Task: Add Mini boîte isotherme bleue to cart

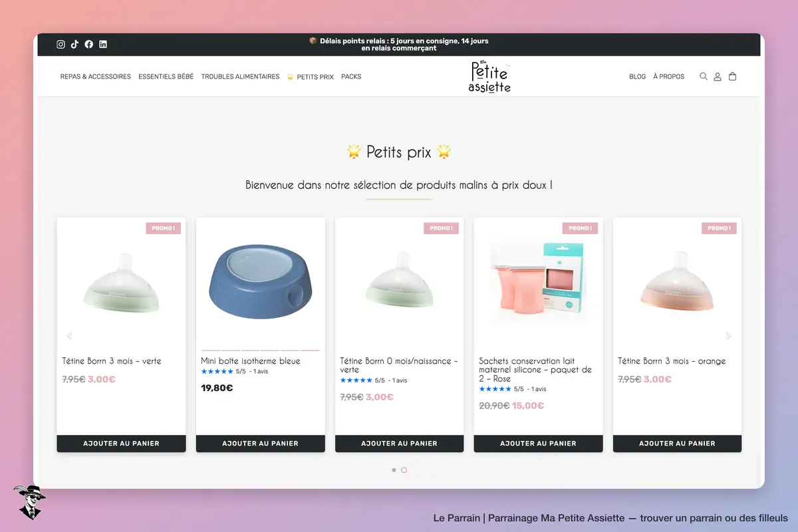Action: [260, 444]
